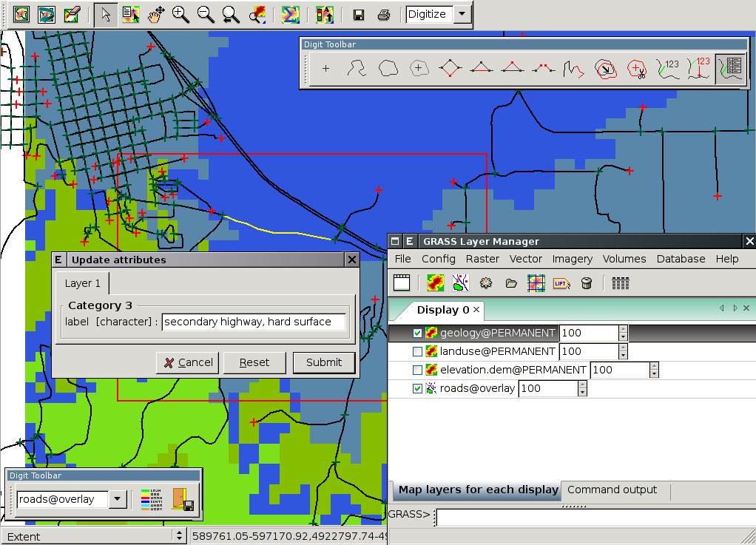Click the Add raster layer icon

click(x=435, y=283)
